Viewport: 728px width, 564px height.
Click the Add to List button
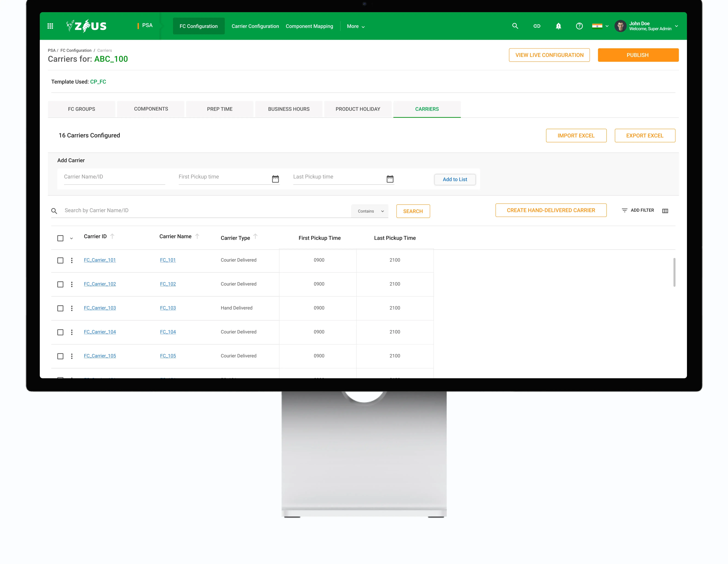tap(455, 179)
